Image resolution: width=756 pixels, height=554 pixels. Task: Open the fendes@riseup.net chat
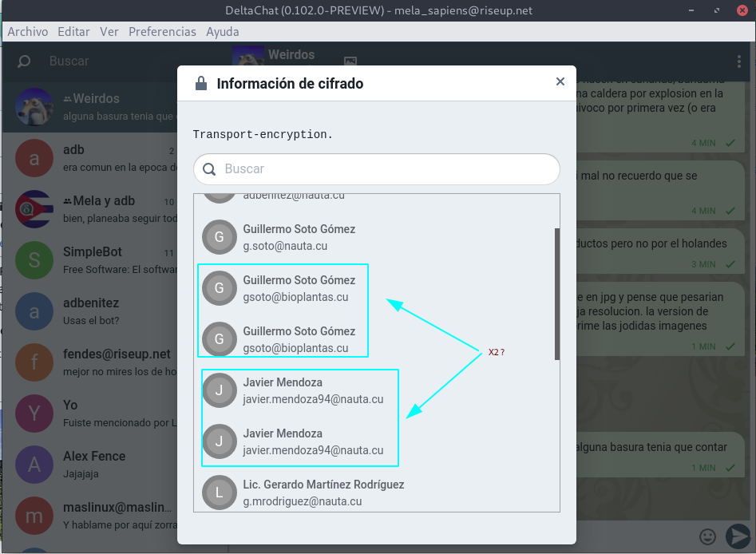(x=91, y=362)
